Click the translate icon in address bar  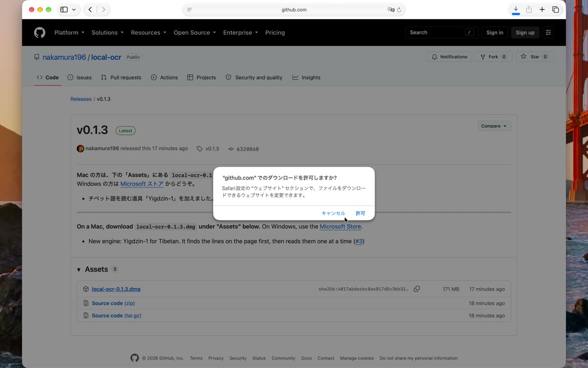391,10
